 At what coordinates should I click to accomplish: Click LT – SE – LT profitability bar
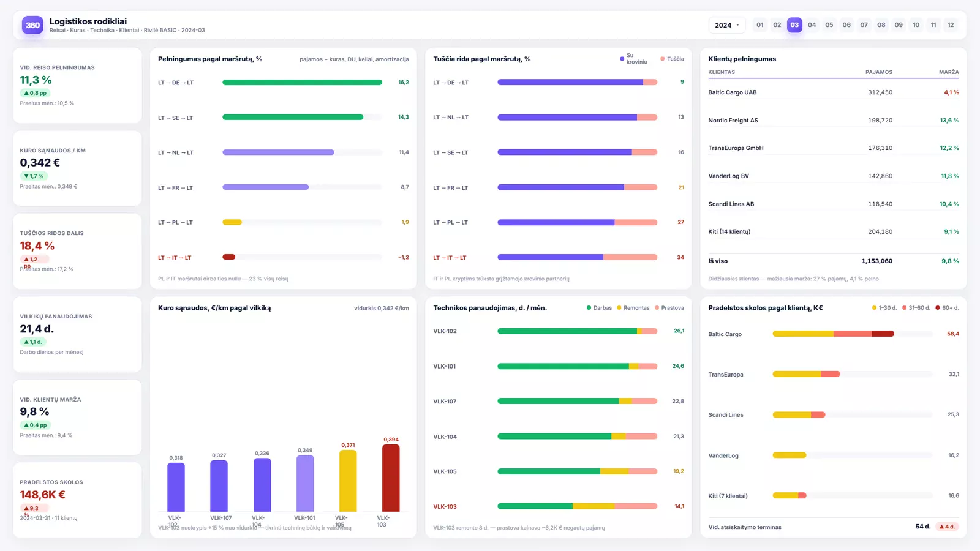(x=293, y=118)
